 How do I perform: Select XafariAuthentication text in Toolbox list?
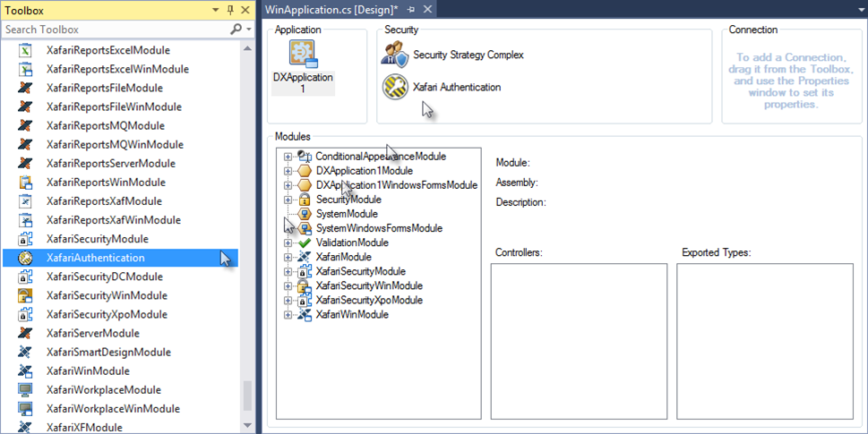(96, 258)
